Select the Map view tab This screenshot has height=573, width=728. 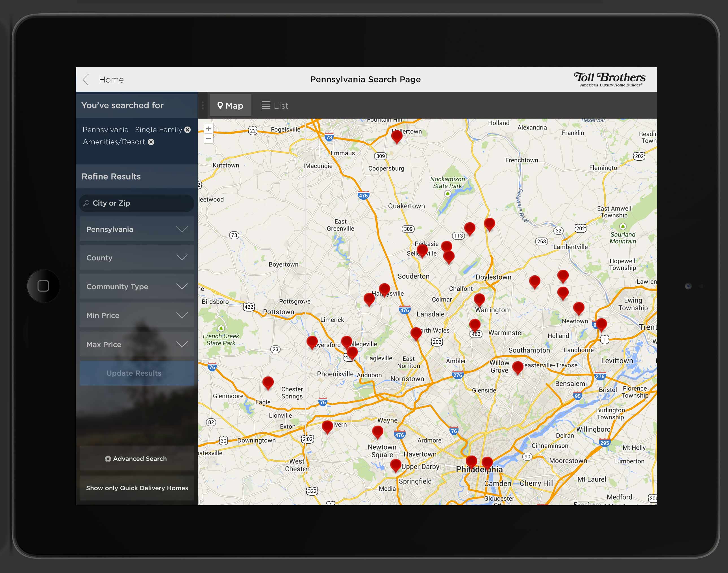pos(230,105)
